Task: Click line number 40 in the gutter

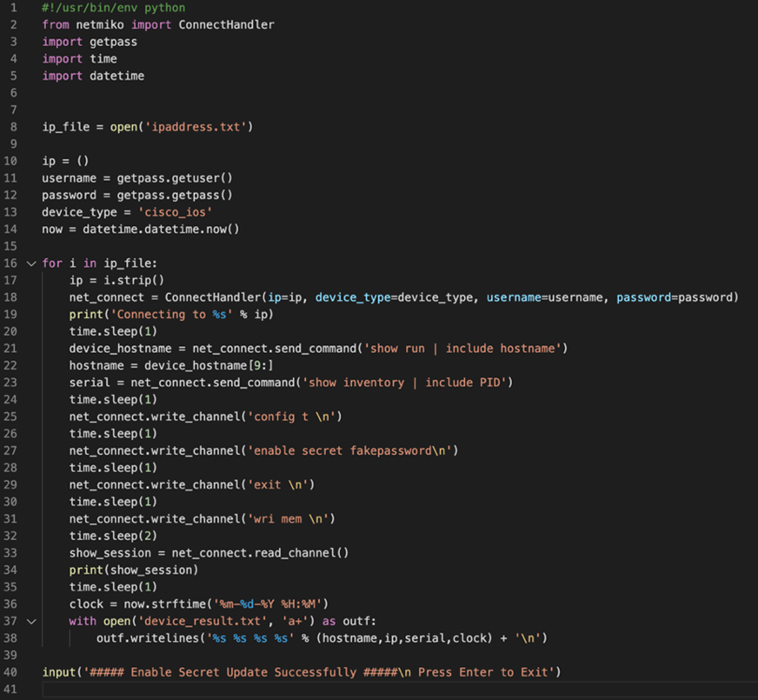Action: click(x=11, y=672)
